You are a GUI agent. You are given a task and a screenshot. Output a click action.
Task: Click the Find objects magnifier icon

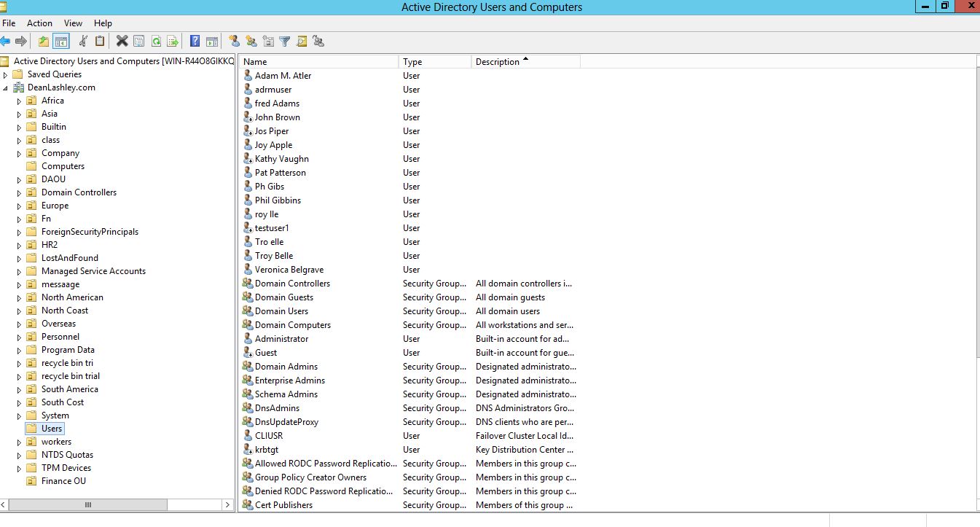(302, 42)
